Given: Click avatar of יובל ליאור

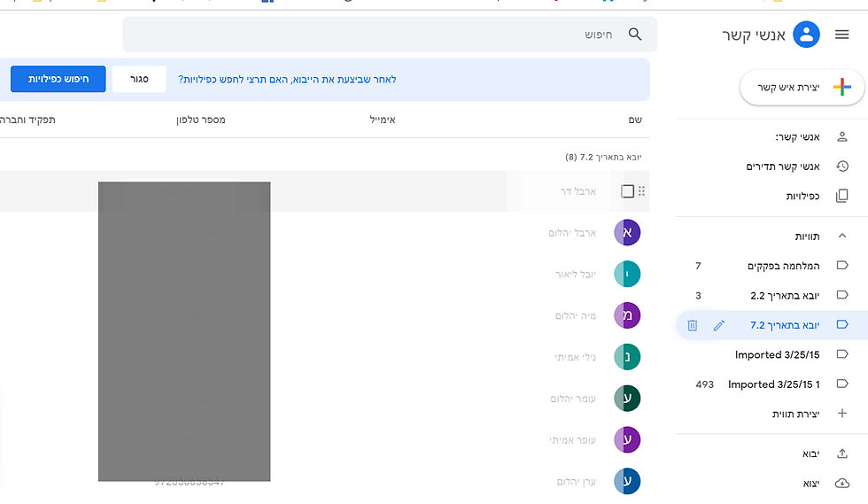Looking at the screenshot, I should (x=627, y=275).
